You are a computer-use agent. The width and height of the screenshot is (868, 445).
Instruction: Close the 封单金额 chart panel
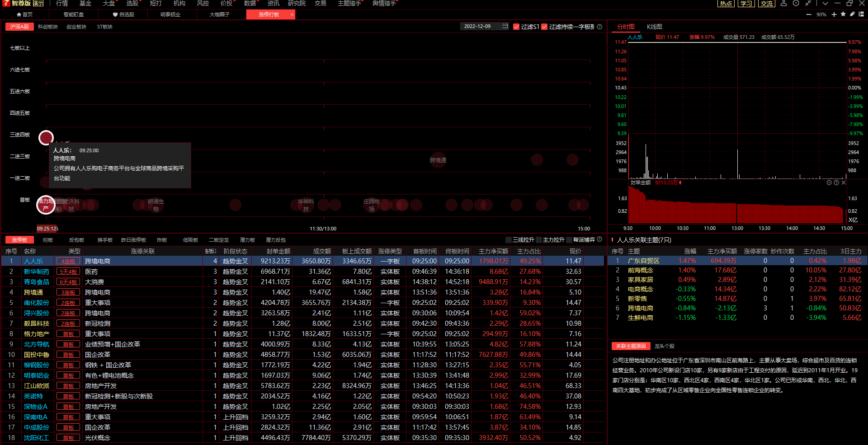[x=844, y=183]
